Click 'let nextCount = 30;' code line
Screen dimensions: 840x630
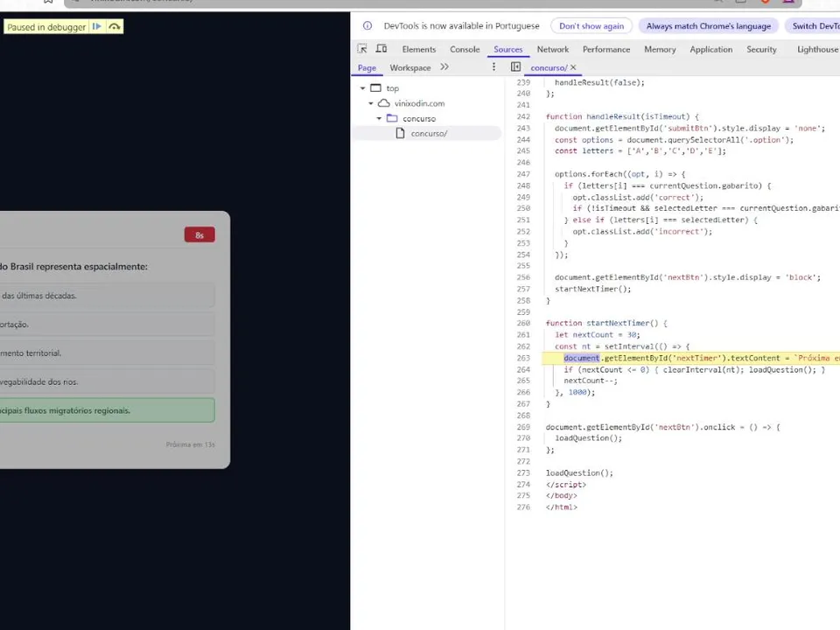[598, 335]
